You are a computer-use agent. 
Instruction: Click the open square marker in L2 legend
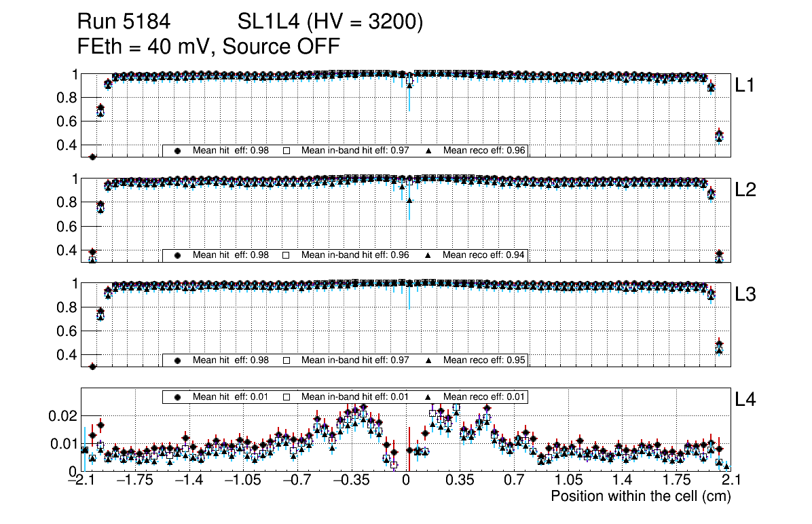(x=287, y=255)
